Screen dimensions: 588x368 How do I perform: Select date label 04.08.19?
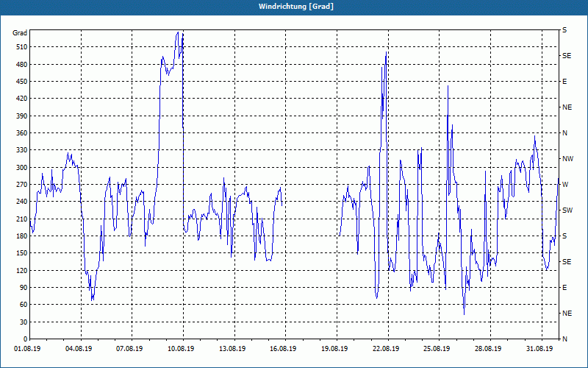(x=79, y=349)
